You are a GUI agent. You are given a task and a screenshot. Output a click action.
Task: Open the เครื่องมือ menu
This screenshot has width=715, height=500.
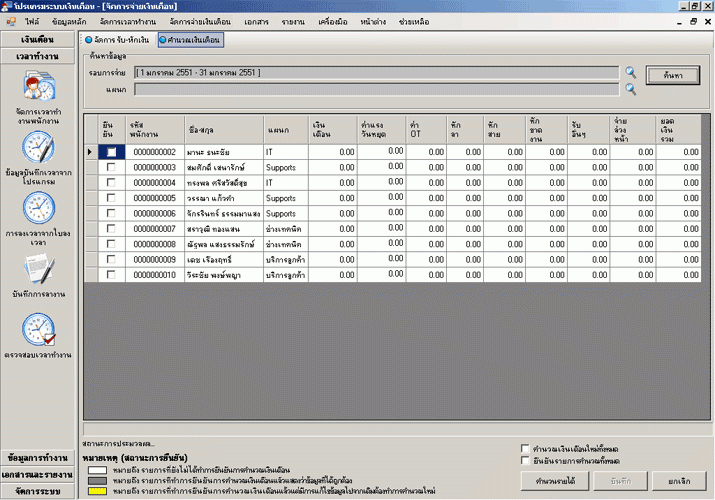[333, 21]
